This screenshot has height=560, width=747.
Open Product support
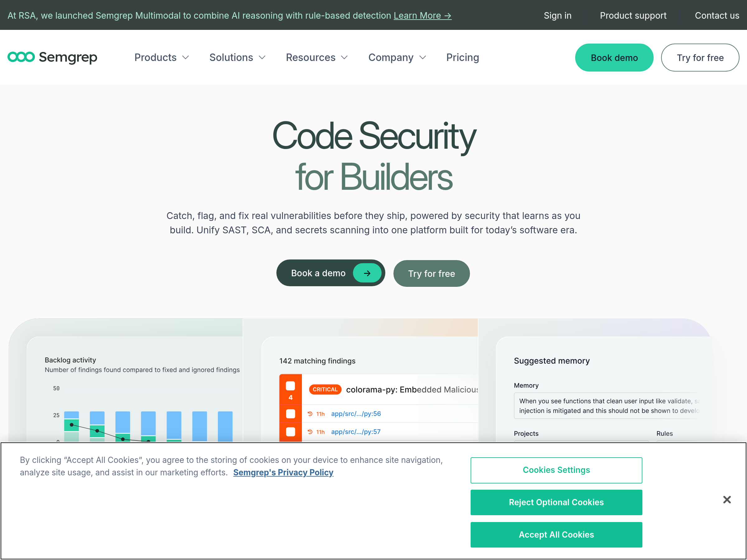633,16
